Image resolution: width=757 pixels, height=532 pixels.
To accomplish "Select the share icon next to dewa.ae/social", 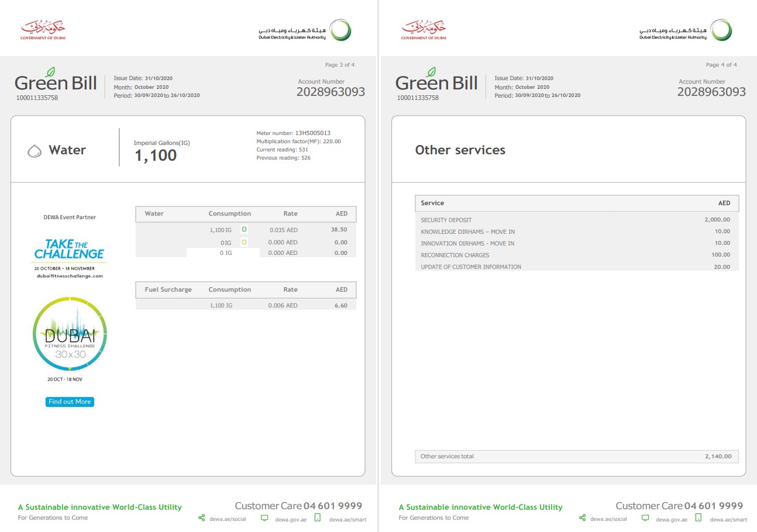I will click(x=201, y=518).
